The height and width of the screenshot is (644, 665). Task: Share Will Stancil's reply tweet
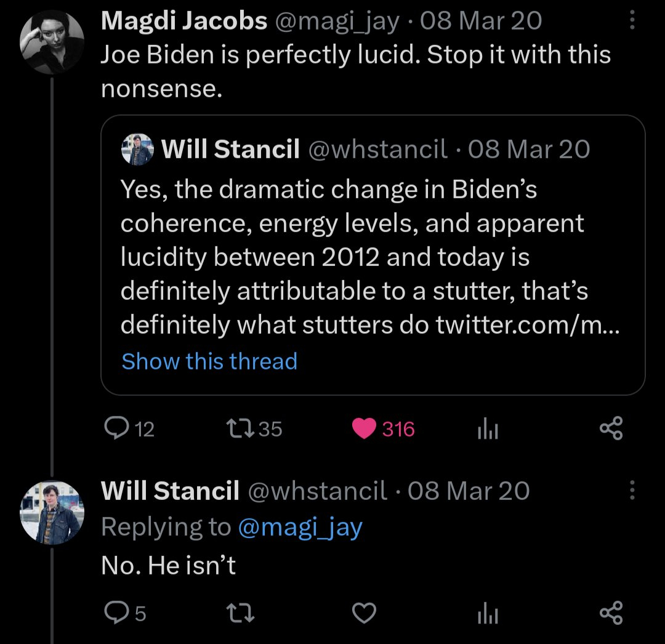pos(611,613)
